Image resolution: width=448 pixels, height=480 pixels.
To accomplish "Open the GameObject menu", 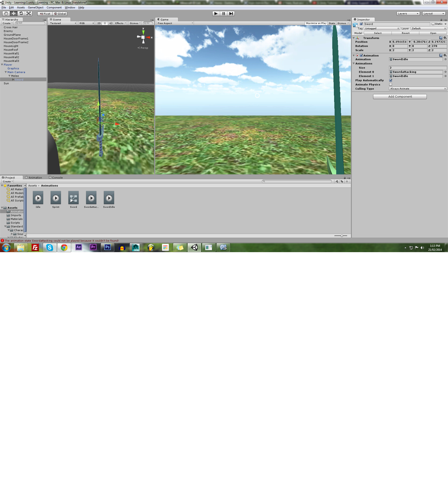I will pos(35,7).
